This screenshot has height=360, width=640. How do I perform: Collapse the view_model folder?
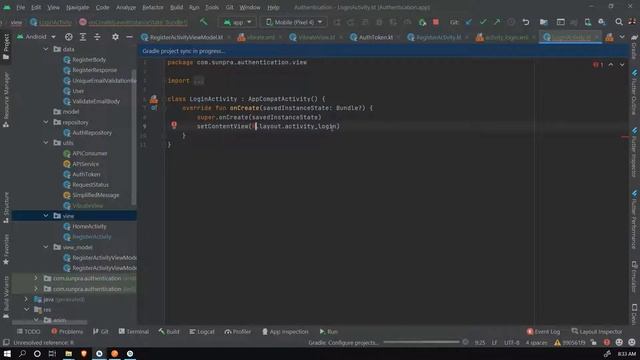pos(46,247)
